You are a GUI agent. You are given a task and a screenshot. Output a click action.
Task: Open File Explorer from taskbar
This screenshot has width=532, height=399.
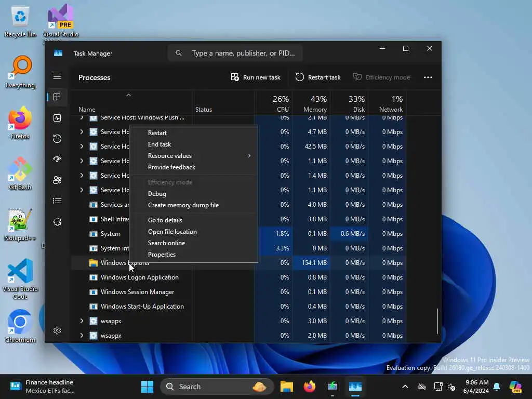[287, 387]
